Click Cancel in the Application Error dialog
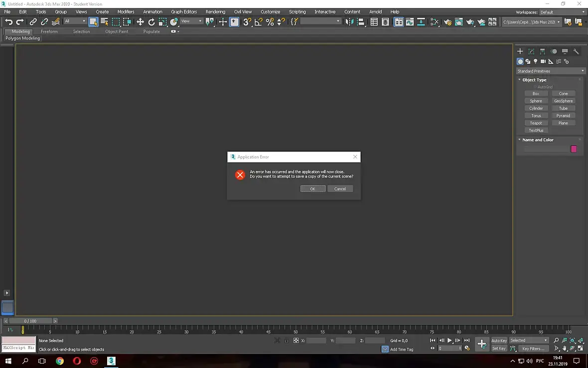 (340, 188)
